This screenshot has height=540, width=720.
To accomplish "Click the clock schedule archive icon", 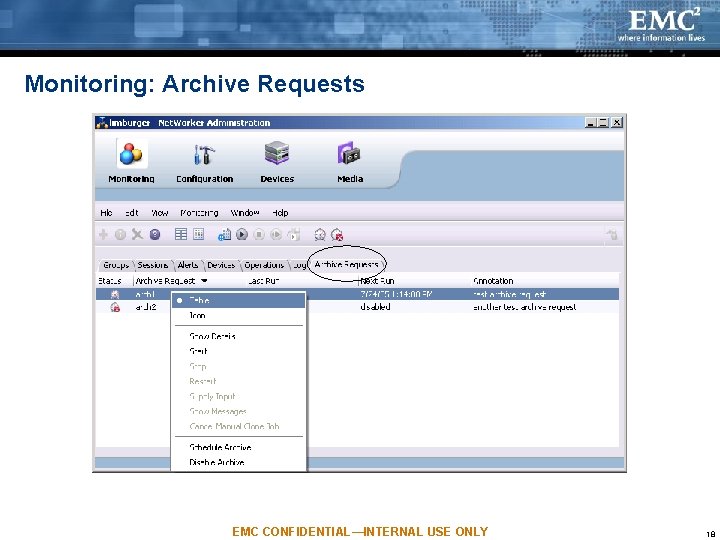I will point(320,235).
